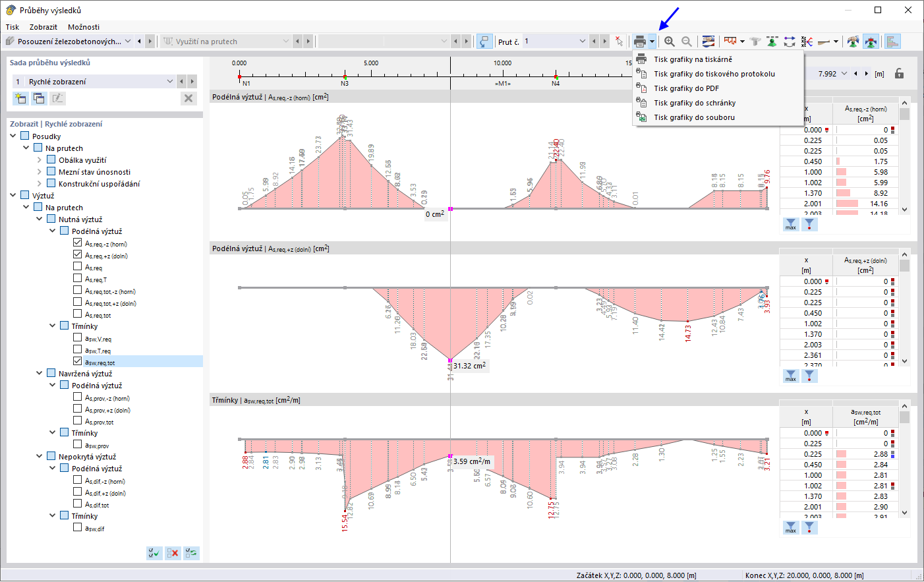Image resolution: width=924 pixels, height=582 pixels.
Task: Delete the result diagram set with X button
Action: (x=188, y=98)
